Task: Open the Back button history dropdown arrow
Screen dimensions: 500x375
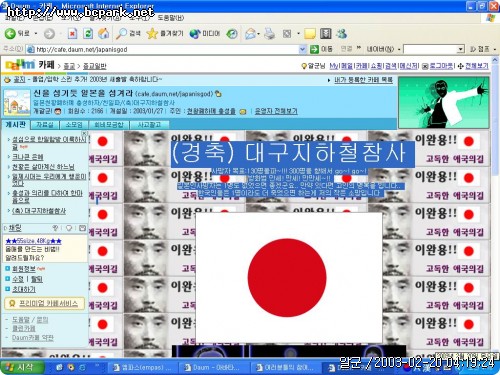Action: tap(36, 34)
